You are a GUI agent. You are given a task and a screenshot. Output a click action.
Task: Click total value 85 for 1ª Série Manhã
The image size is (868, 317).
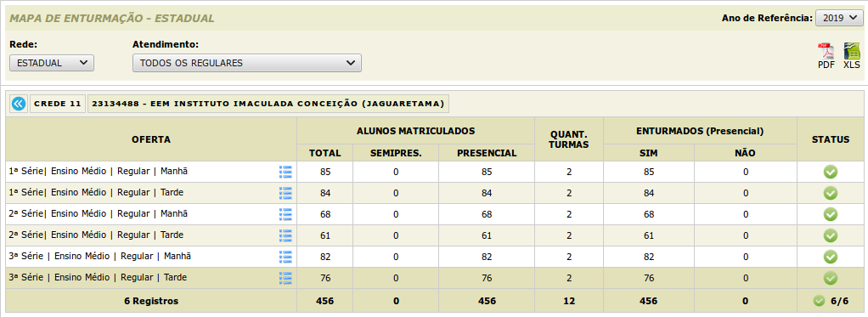coord(325,172)
